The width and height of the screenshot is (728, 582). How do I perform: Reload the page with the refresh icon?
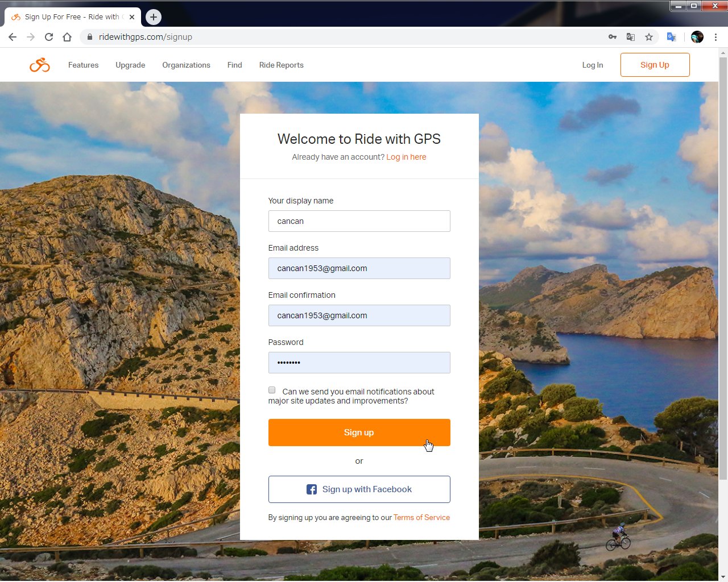coord(49,37)
